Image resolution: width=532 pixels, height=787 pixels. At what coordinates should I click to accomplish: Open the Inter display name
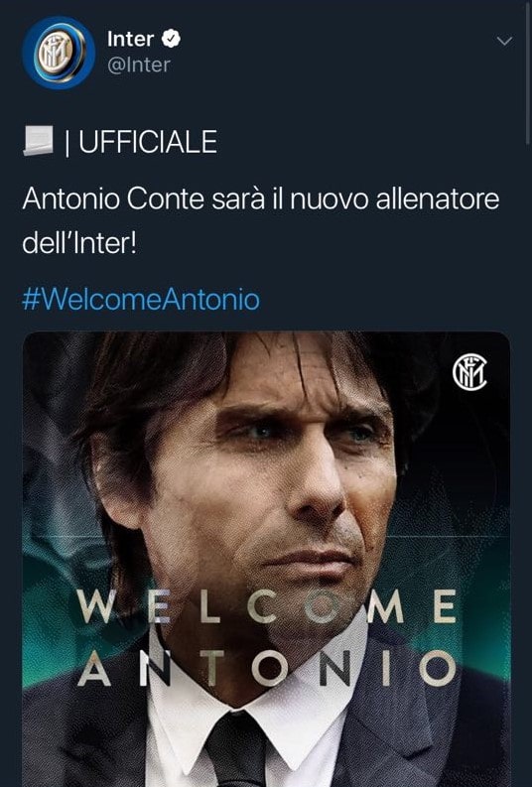tap(130, 39)
